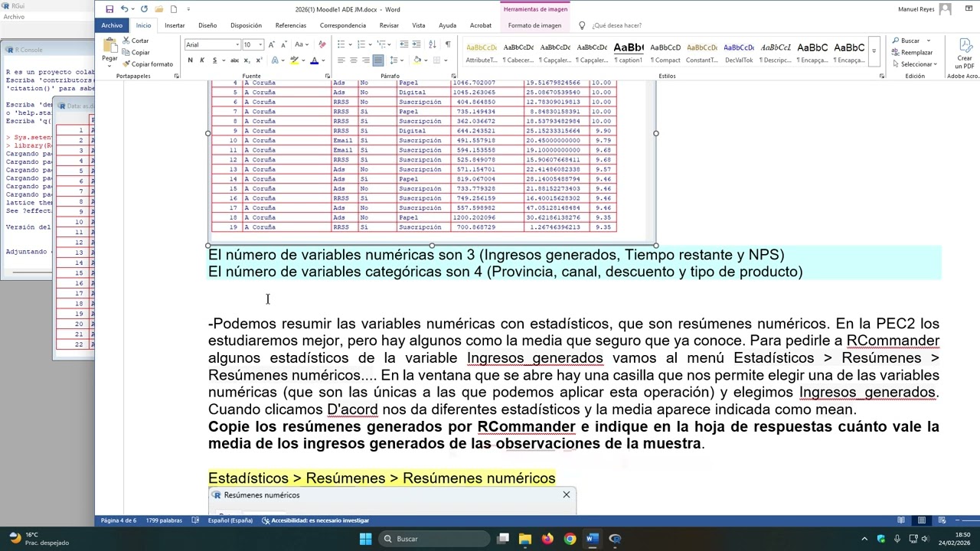
Task: Toggle underline formatting (S)
Action: pos(214,60)
